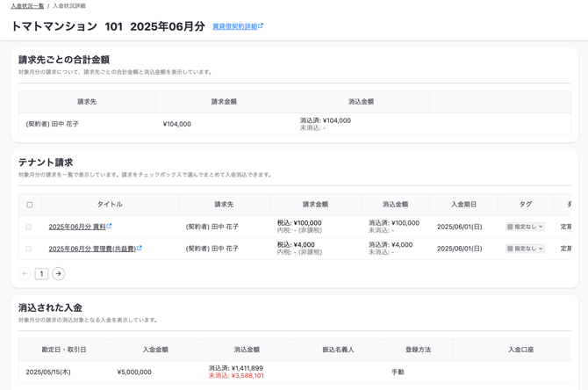The height and width of the screenshot is (390, 588).
Task: Click the テナント請求 section heading
Action: pyautogui.click(x=46, y=162)
